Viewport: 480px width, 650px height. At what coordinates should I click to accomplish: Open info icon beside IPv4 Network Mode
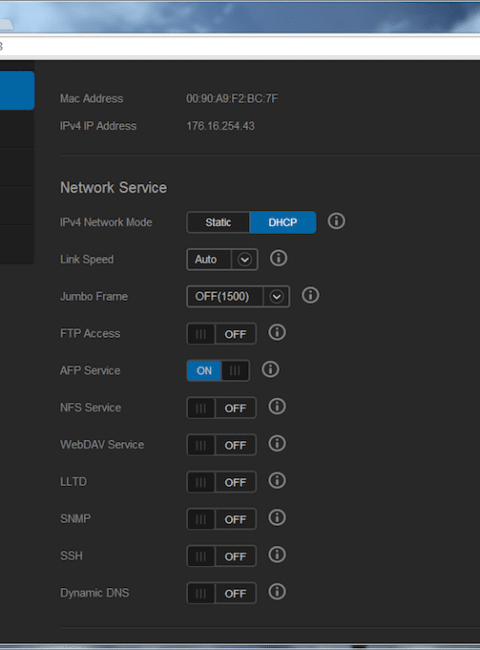pyautogui.click(x=336, y=221)
